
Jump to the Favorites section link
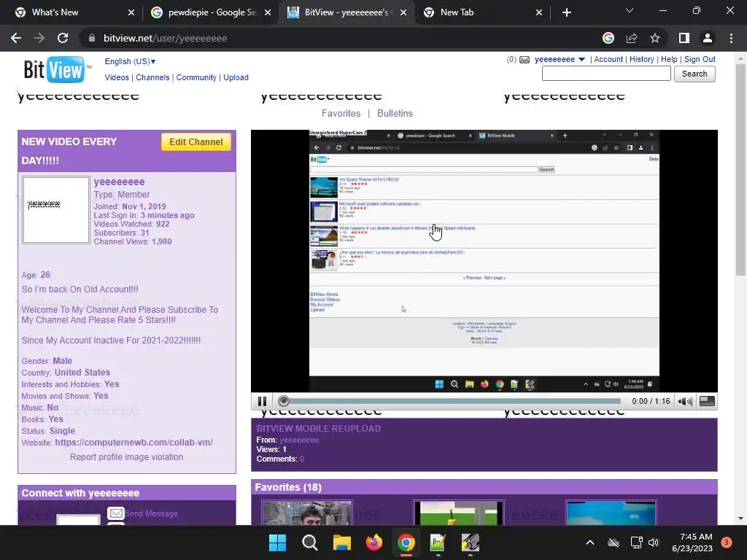pyautogui.click(x=341, y=113)
